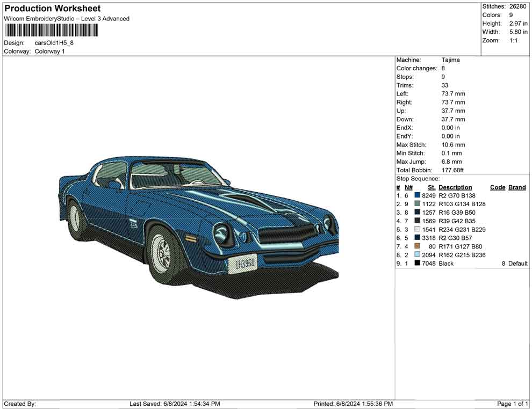
Task: Click the 'Colorway 1' value
Action: (49, 52)
